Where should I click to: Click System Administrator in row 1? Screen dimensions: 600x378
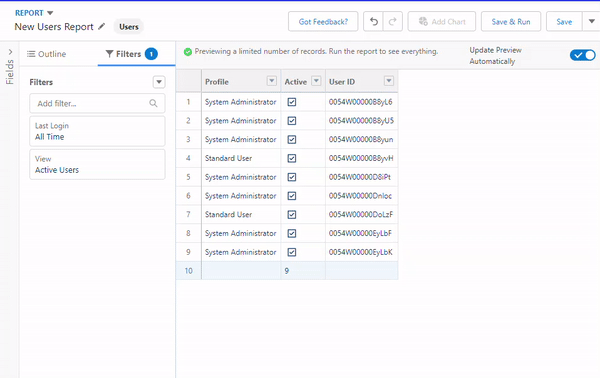pos(240,102)
